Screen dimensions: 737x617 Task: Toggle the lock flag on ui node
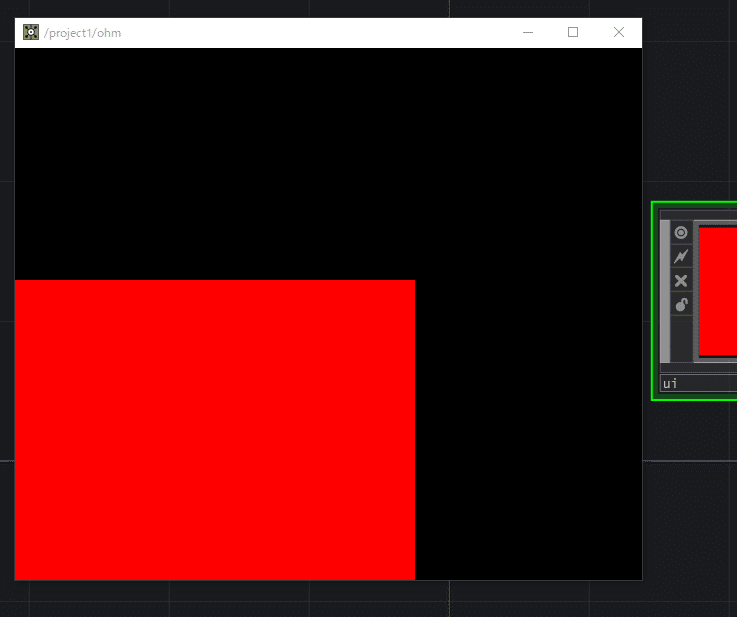pos(681,305)
